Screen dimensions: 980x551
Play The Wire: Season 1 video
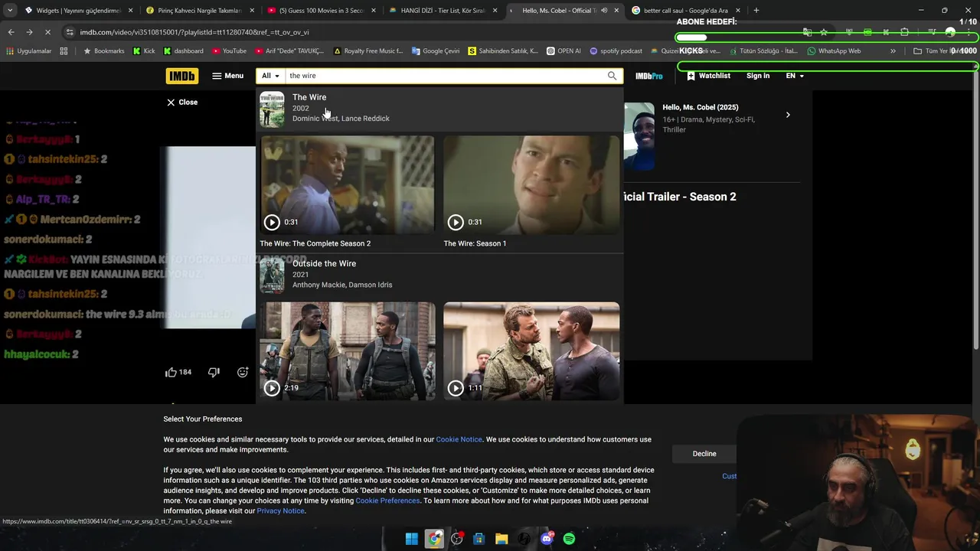coord(531,185)
